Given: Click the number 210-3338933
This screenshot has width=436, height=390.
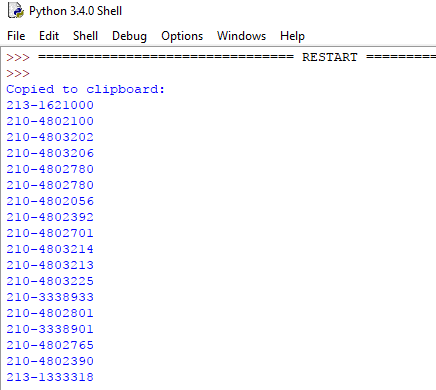Looking at the screenshot, I should [50, 297].
